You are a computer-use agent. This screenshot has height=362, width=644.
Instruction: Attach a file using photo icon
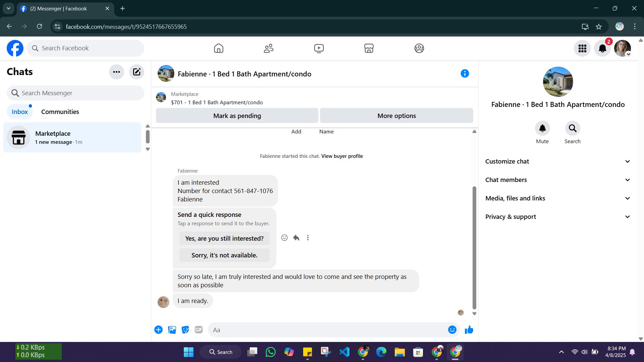coord(172,330)
